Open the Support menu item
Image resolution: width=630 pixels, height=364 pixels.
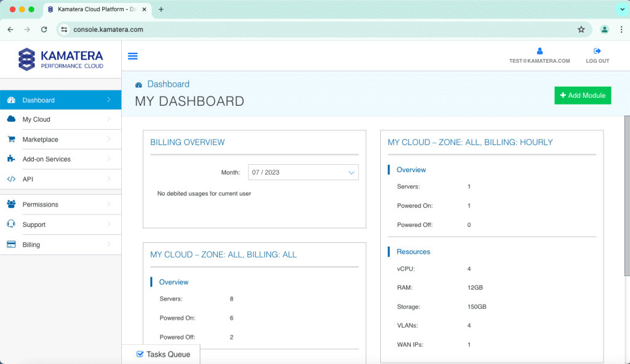61,224
